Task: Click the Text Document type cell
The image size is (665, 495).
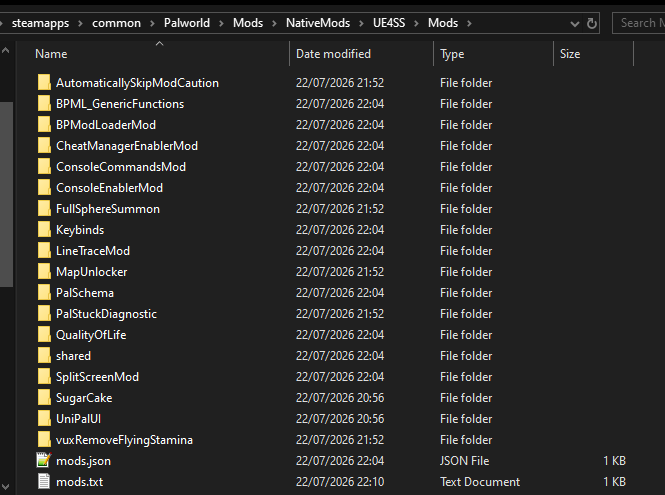Action: click(x=480, y=482)
